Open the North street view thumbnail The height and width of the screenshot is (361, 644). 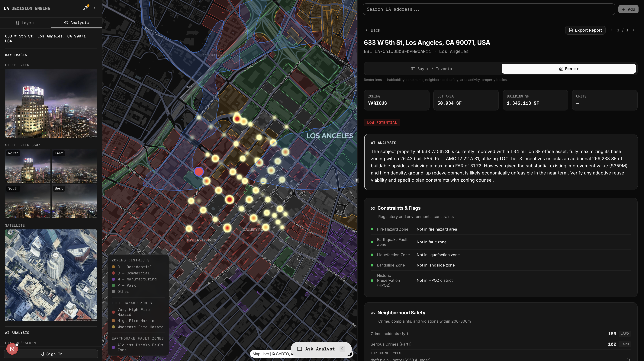[28, 166]
